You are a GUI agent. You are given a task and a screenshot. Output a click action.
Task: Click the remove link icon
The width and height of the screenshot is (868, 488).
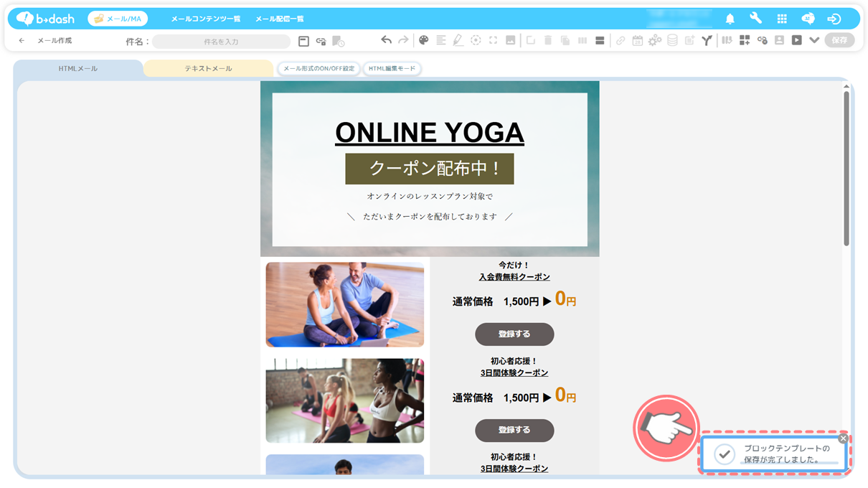pos(762,40)
